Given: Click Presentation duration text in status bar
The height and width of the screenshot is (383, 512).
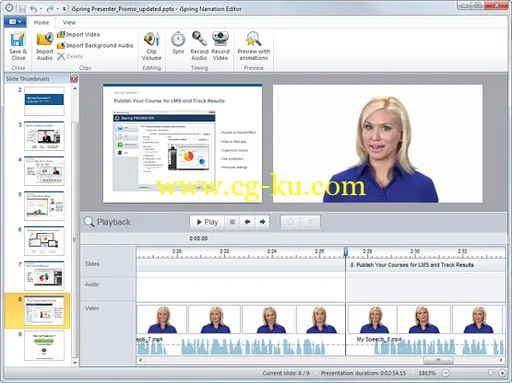Looking at the screenshot, I should pyautogui.click(x=363, y=373).
